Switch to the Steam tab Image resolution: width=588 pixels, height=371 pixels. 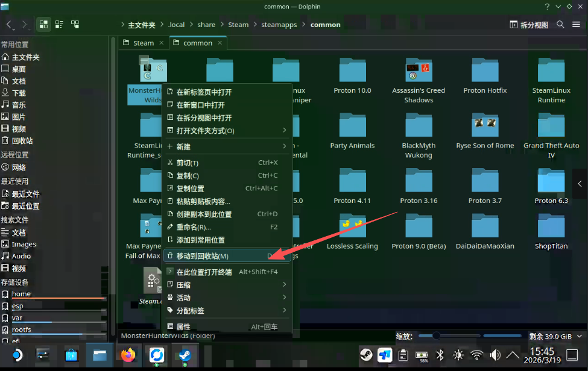click(x=144, y=43)
